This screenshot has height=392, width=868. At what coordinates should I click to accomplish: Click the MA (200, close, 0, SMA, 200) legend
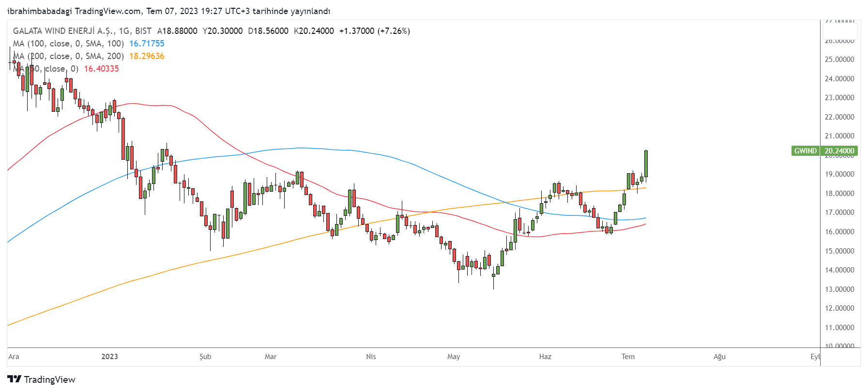click(x=68, y=56)
